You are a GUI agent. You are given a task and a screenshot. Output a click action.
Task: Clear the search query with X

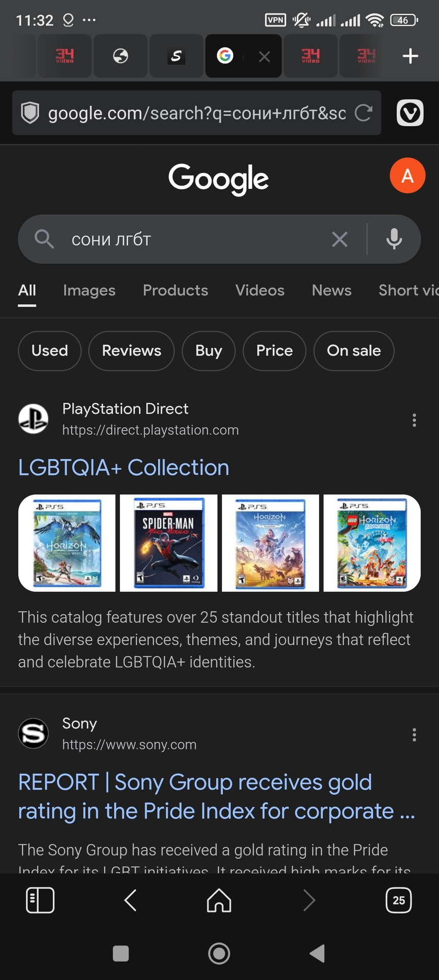coord(340,239)
